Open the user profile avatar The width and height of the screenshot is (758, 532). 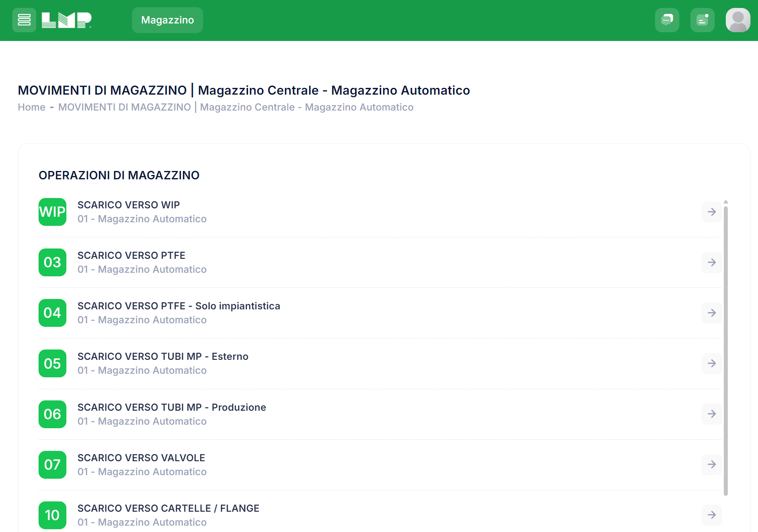[738, 20]
